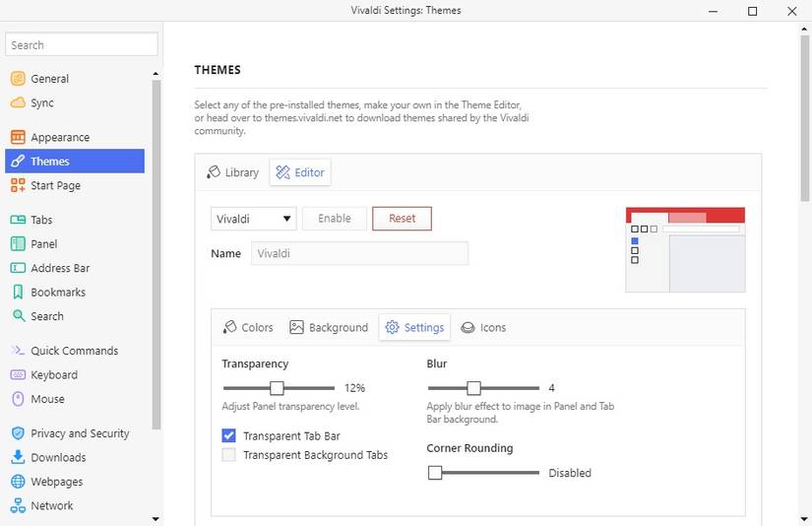Select the Mouse settings icon
This screenshot has width=812, height=526.
click(18, 400)
